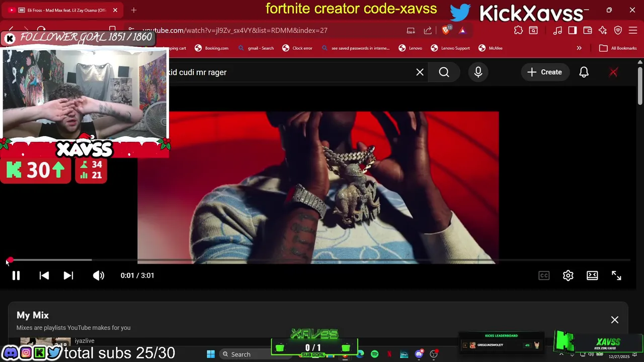Viewport: 644px width, 362px height.
Task: Start voice search with microphone
Action: (478, 72)
